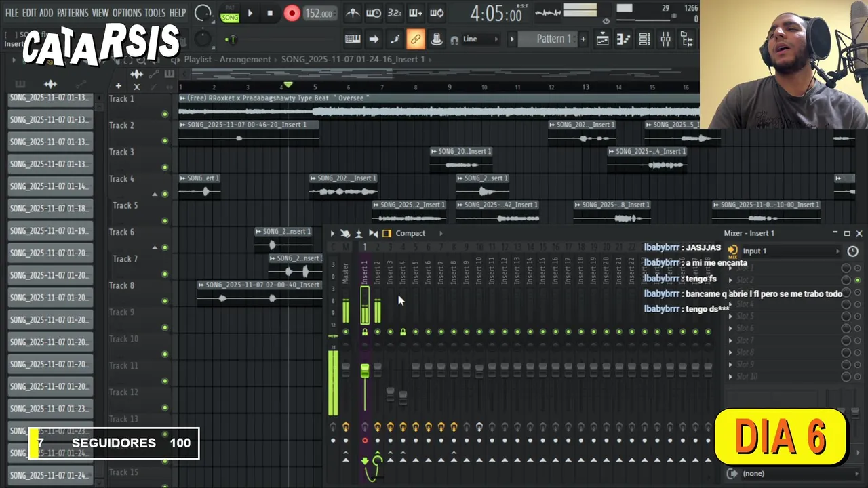This screenshot has width=868, height=488.
Task: Select SONG_2025-11-07 01-18 file in browser
Action: [x=49, y=209]
